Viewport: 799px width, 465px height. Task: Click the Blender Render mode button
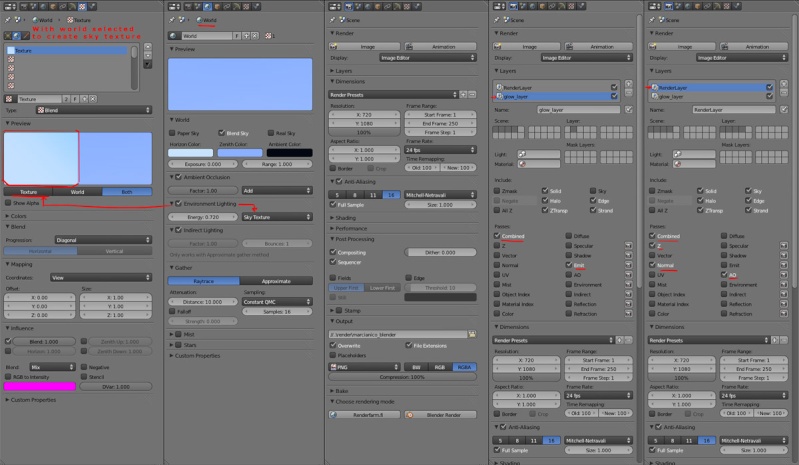(440, 415)
